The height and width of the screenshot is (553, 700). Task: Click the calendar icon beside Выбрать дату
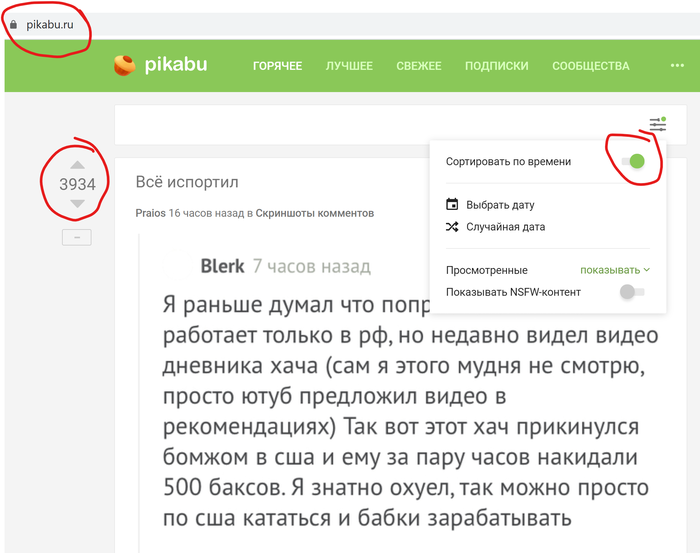(x=452, y=204)
